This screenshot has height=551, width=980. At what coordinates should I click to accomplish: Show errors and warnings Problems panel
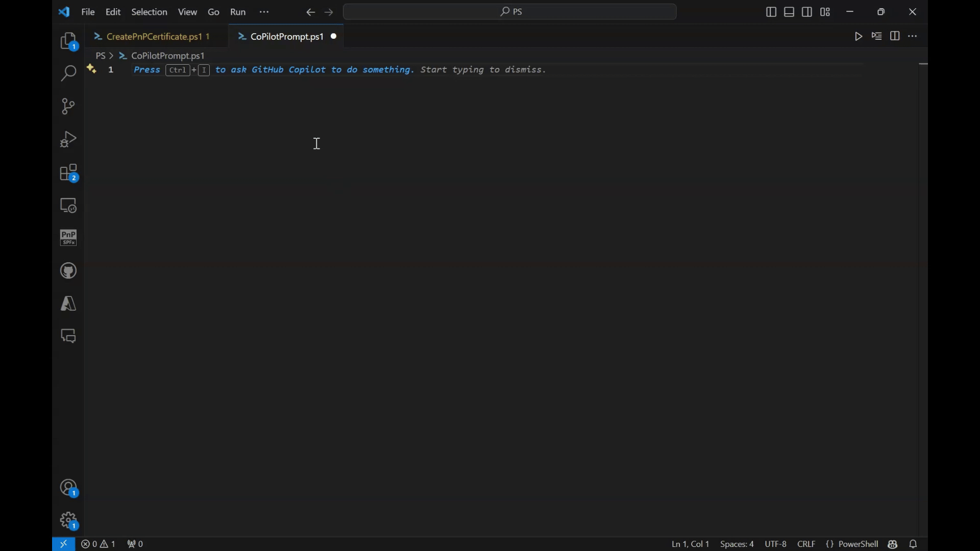coord(99,544)
